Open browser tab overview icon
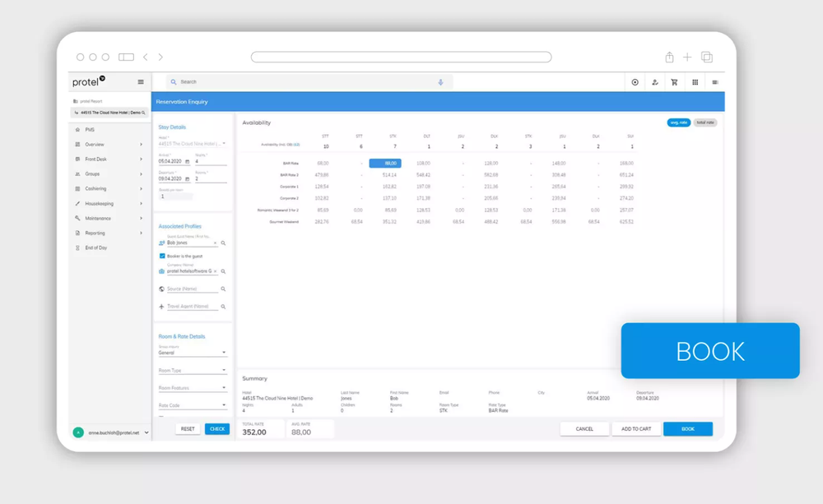Image resolution: width=823 pixels, height=504 pixels. (x=707, y=58)
